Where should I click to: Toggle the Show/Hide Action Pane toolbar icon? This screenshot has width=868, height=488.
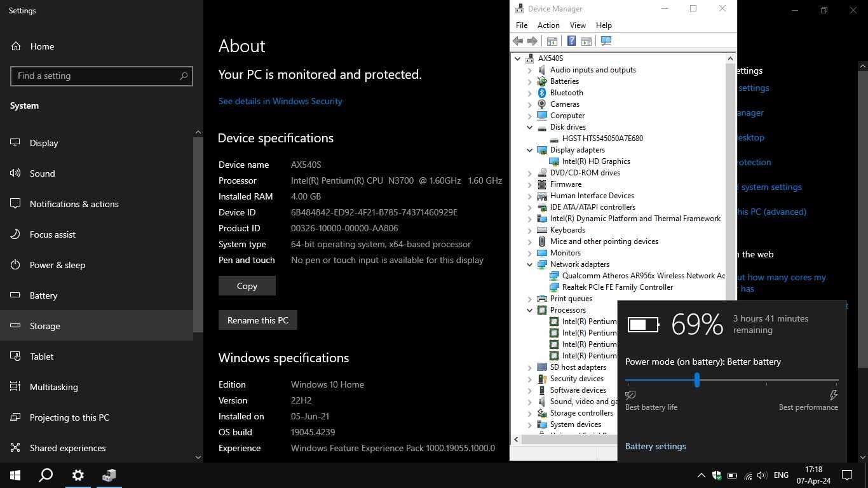(587, 41)
